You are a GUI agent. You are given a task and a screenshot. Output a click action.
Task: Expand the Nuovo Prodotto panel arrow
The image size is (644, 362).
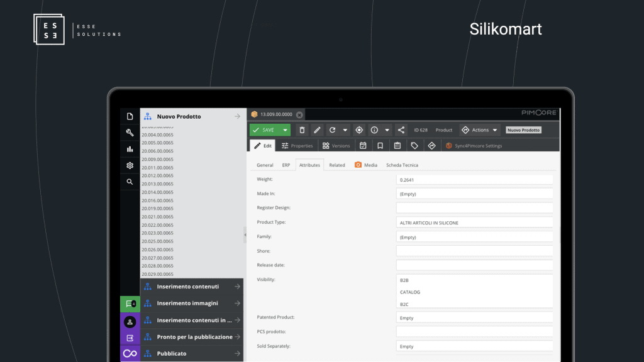(237, 116)
